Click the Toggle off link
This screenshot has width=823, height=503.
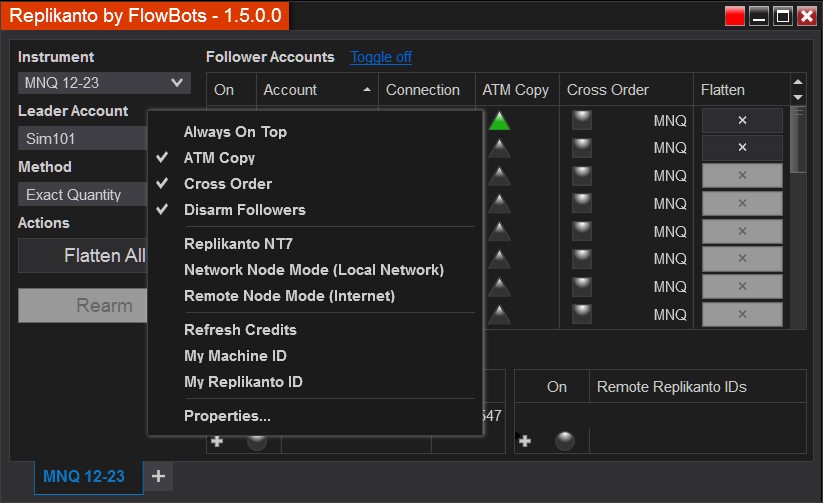tap(381, 57)
